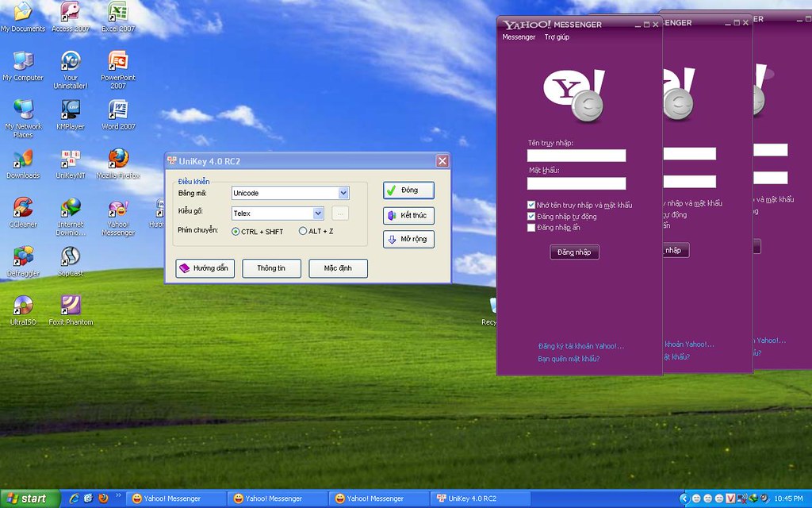Click the CCleaner desktop shortcut
Image resolution: width=812 pixels, height=508 pixels.
(23, 213)
